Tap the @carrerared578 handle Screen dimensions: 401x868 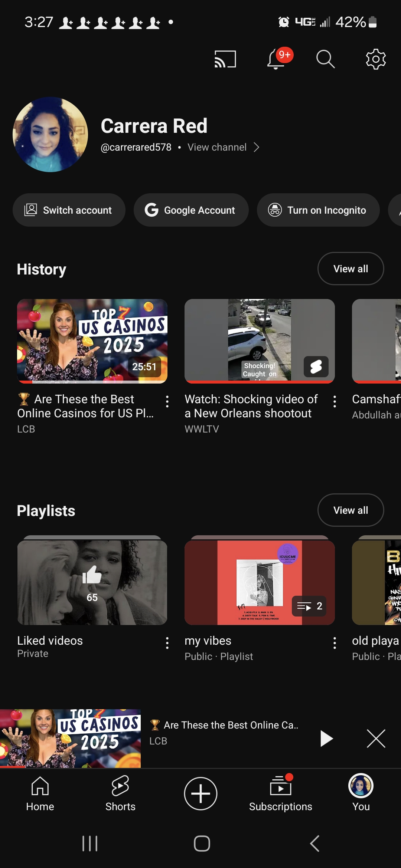[136, 147]
